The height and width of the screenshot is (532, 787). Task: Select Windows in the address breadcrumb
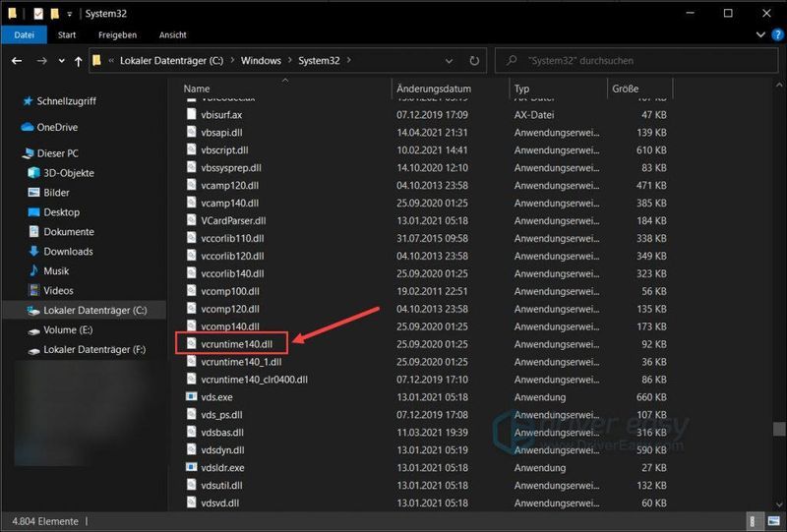click(261, 61)
